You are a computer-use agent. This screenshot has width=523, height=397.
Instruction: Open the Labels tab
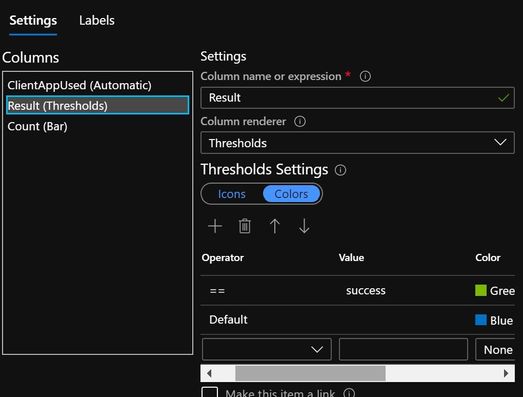[x=97, y=21]
